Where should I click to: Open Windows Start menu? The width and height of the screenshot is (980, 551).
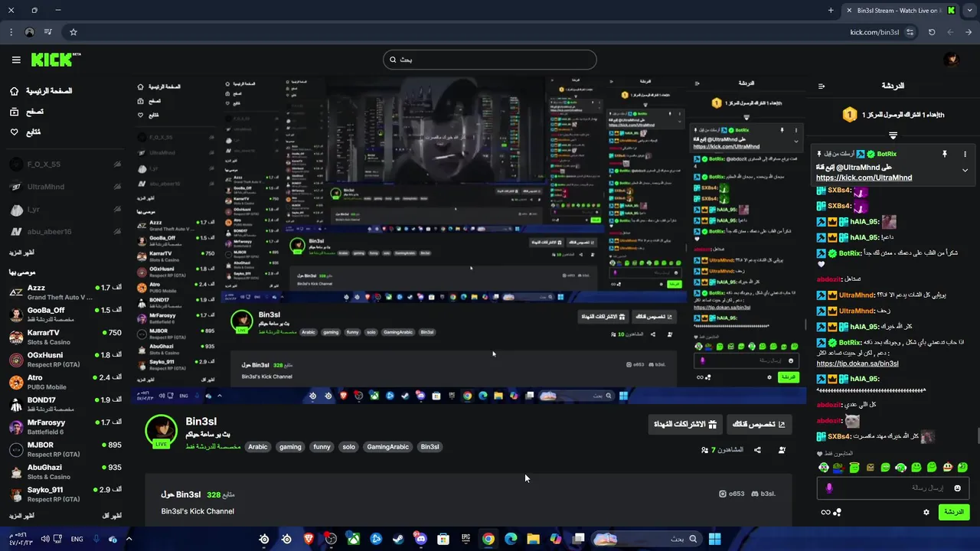click(x=714, y=539)
